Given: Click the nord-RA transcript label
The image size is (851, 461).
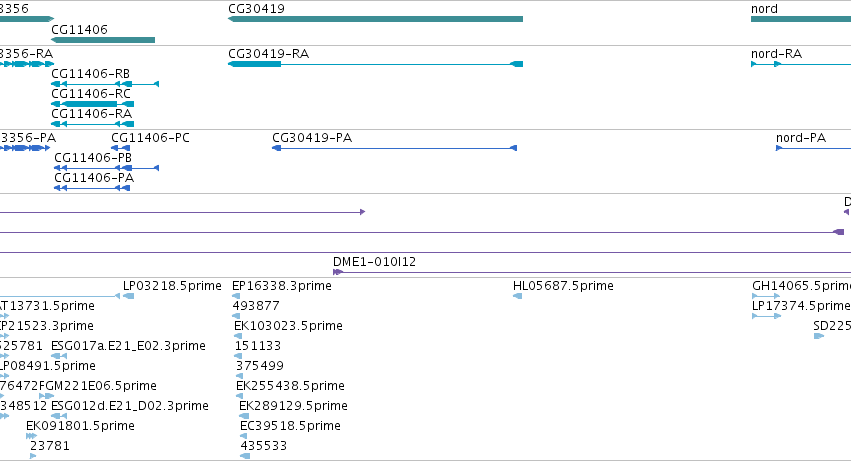Looking at the screenshot, I should tap(776, 54).
